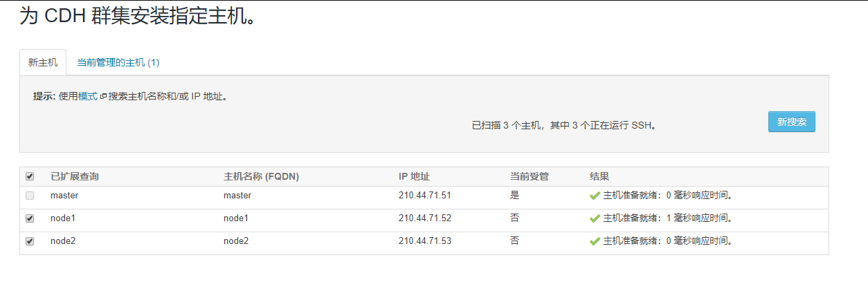The height and width of the screenshot is (300, 868).
Task: Click the 当前受管 column header
Action: [x=530, y=177]
